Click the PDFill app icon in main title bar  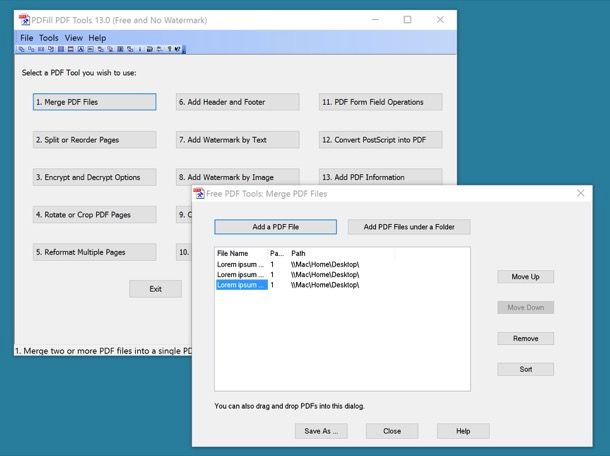click(x=24, y=20)
